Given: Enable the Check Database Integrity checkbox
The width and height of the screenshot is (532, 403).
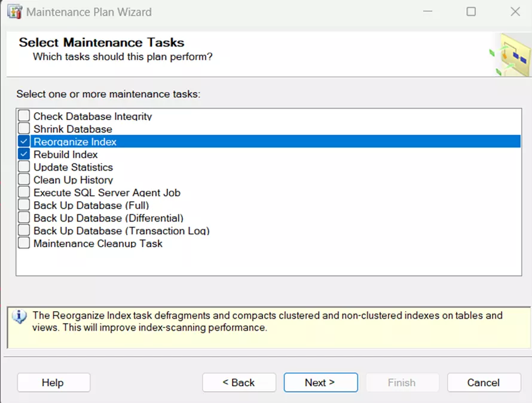Looking at the screenshot, I should [24, 116].
